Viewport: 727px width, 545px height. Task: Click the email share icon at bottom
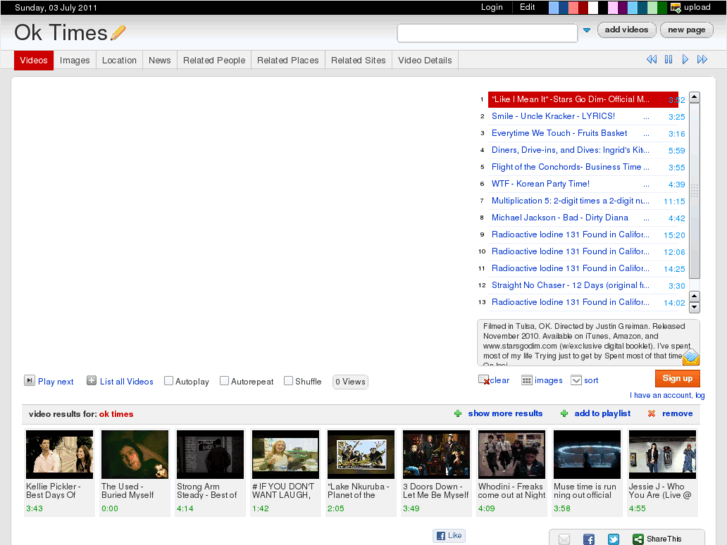564,539
